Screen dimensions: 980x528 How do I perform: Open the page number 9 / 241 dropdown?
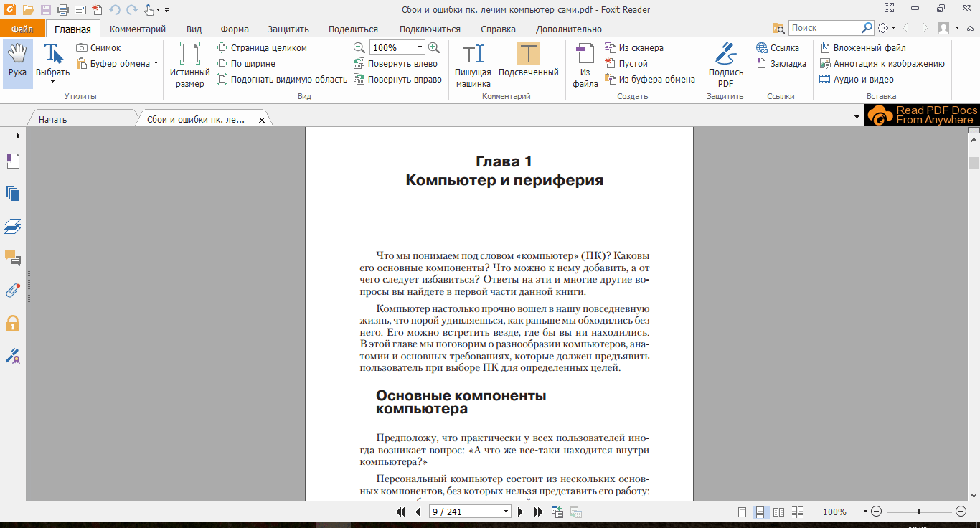click(507, 512)
